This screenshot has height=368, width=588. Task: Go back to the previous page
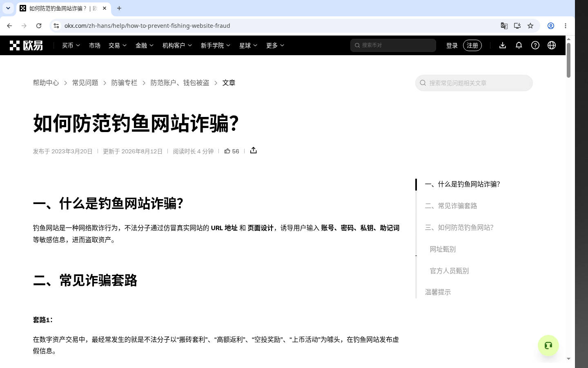tap(9, 26)
